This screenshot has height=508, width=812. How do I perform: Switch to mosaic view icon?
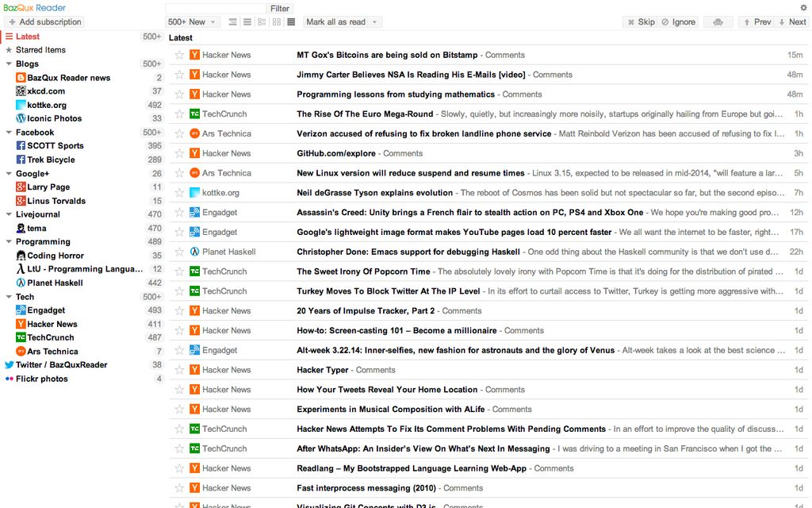pos(276,21)
